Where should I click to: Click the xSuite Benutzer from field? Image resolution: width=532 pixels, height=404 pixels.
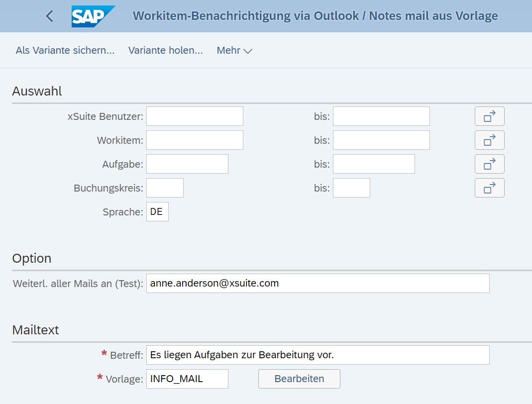[x=194, y=116]
